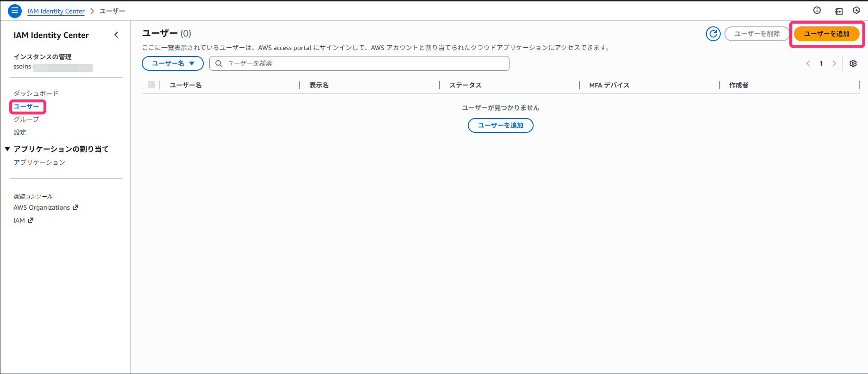Open グループ in sidebar
The image size is (868, 374).
click(26, 119)
